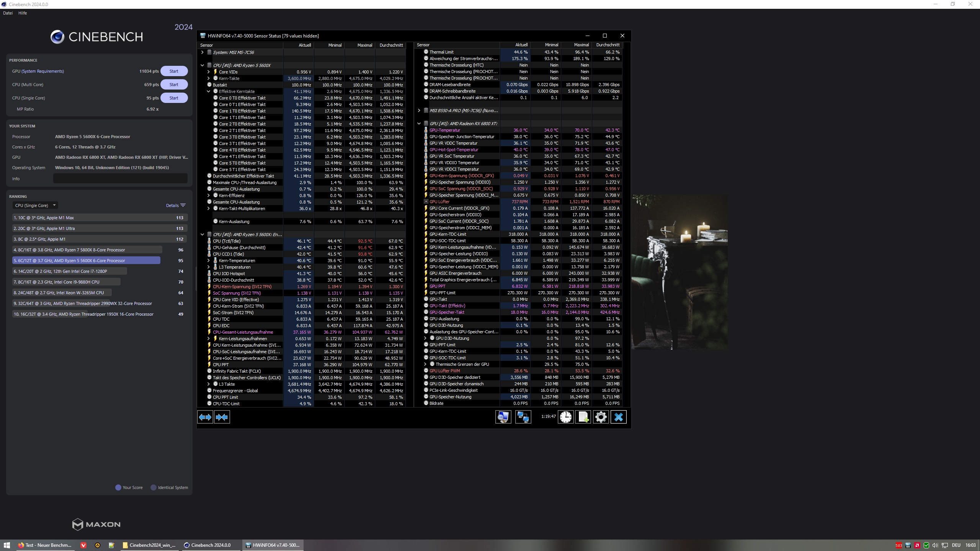
Task: Open HWiNFO sensor settings gear icon
Action: (x=601, y=417)
